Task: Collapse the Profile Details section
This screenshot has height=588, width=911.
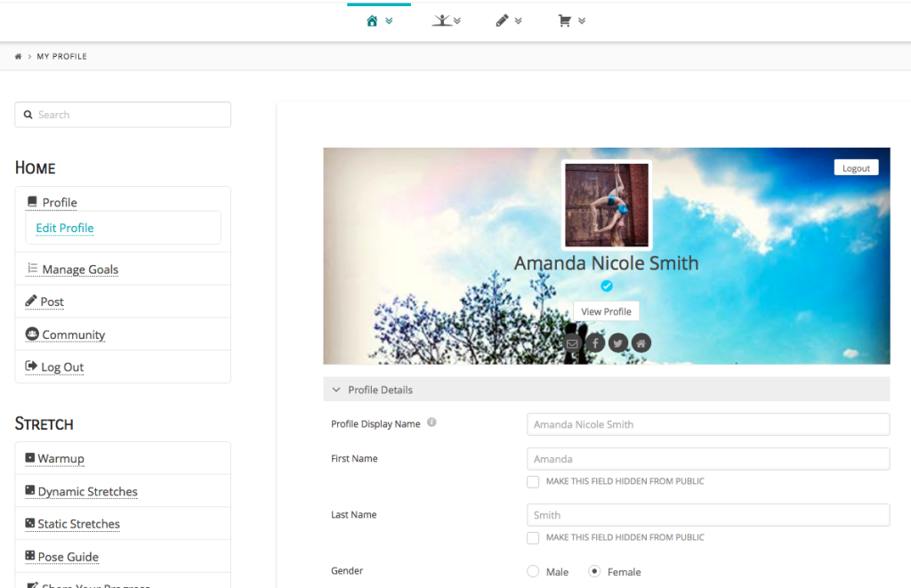Action: point(607,390)
